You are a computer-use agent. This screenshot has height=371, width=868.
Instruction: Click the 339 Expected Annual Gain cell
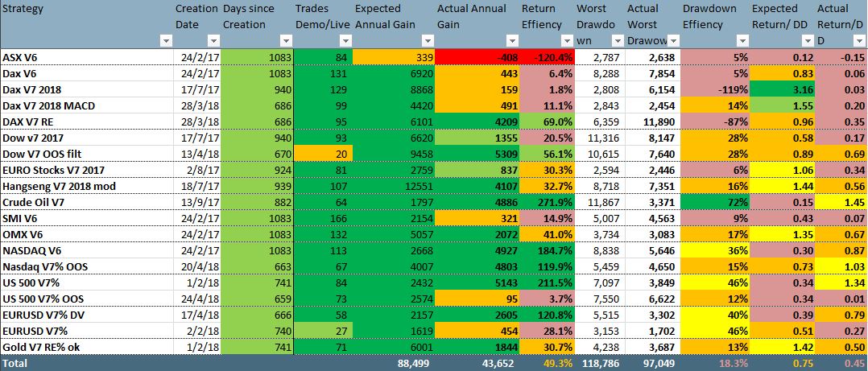393,57
